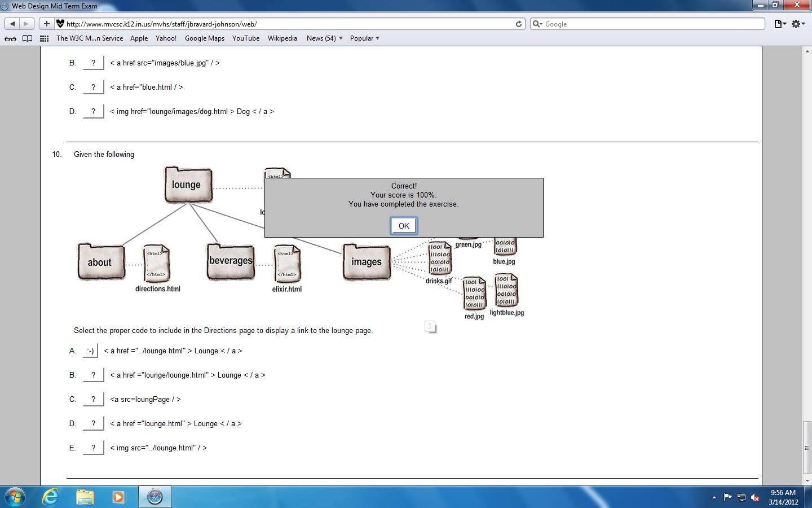Click the Google search field
Viewport: 812px width, 508px height.
click(x=651, y=24)
